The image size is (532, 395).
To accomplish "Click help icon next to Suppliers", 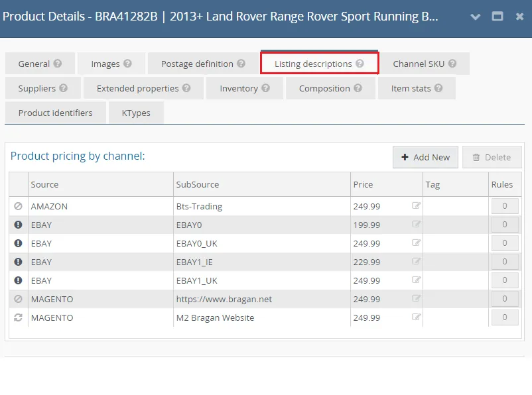I will coord(64,88).
